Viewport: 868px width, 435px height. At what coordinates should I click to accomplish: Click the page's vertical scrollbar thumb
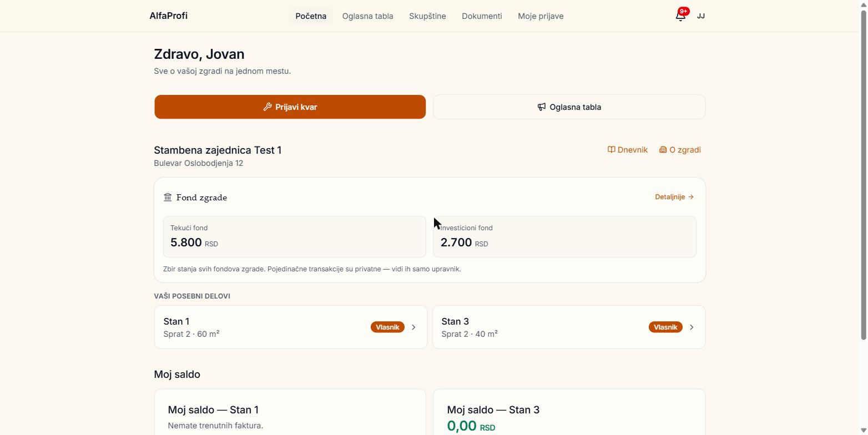(x=864, y=175)
